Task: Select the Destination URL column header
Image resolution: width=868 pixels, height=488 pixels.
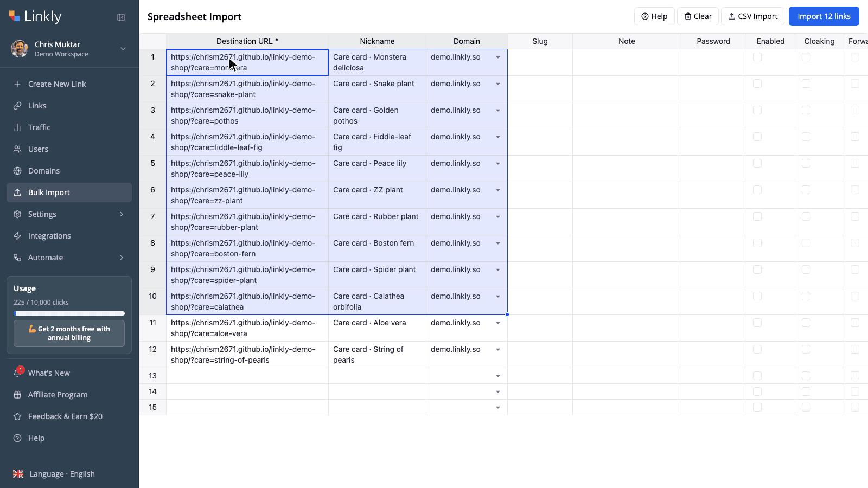Action: click(247, 41)
